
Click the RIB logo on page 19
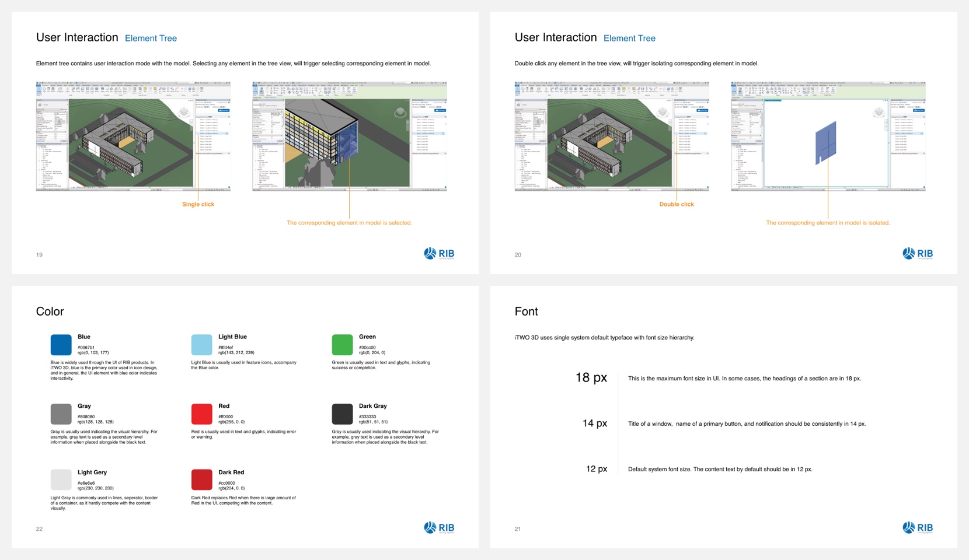(439, 254)
